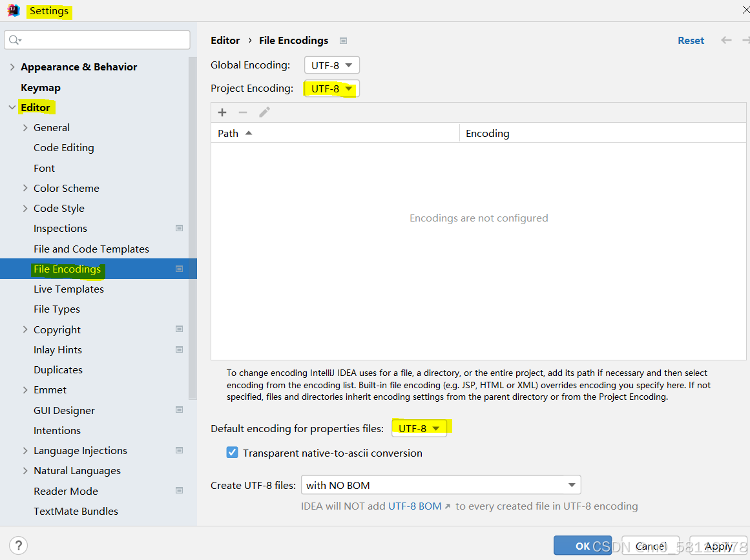The image size is (750, 560).
Task: Click the remove path minus icon
Action: pos(243,112)
